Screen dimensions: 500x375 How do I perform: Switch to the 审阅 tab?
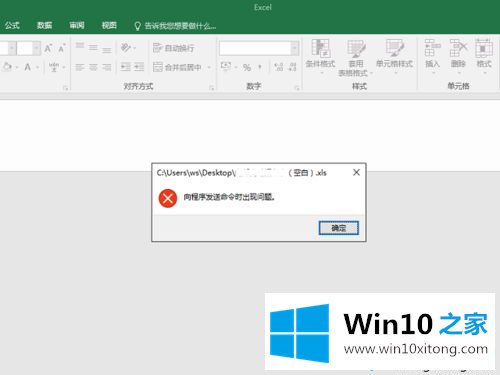[x=77, y=25]
